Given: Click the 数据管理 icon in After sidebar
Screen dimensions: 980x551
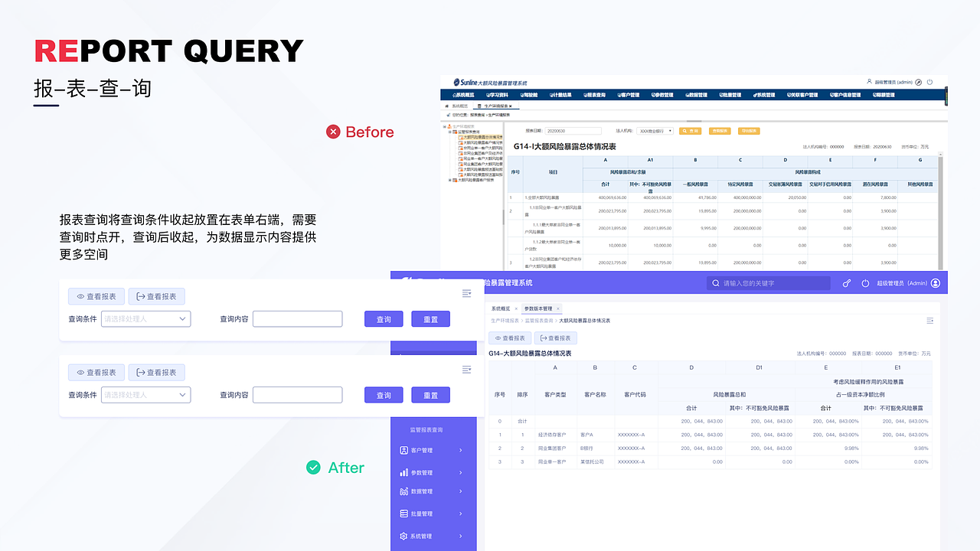Looking at the screenshot, I should [404, 491].
